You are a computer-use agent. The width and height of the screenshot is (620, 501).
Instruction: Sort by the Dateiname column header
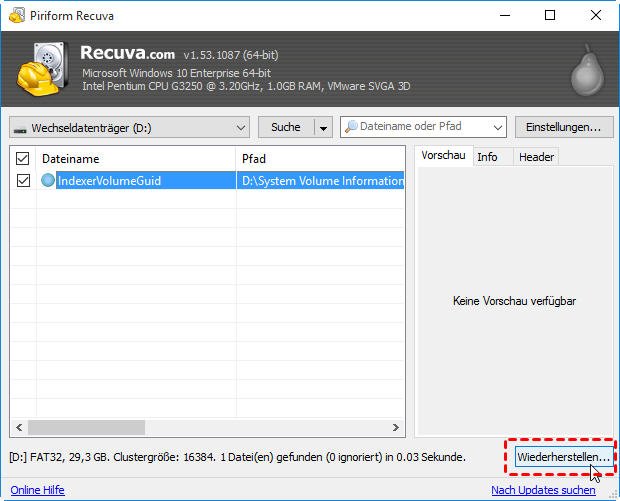pyautogui.click(x=136, y=159)
